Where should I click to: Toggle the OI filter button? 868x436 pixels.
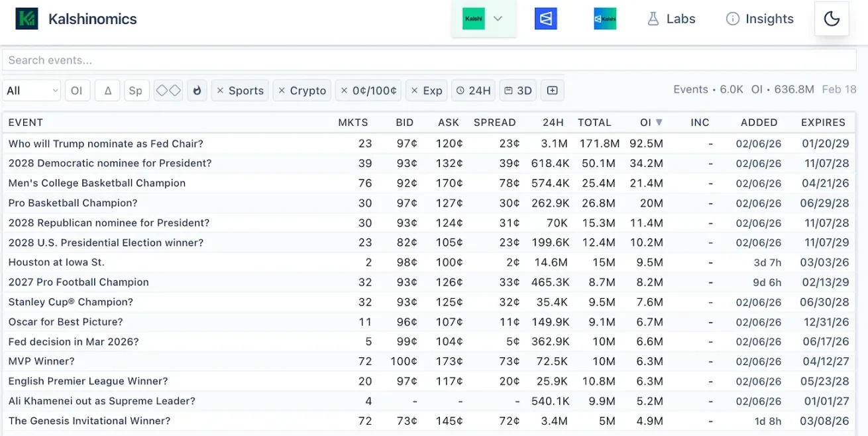(x=78, y=90)
